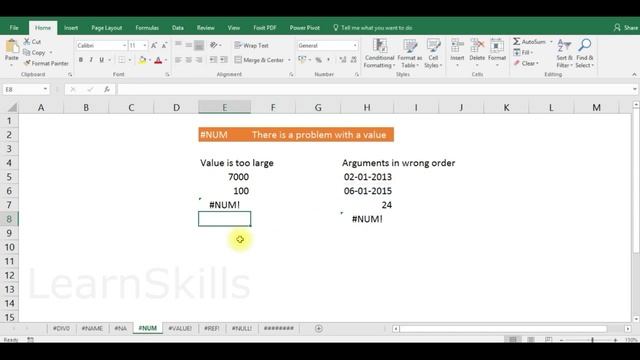The width and height of the screenshot is (640, 360).
Task: Increase font size with larger A
Action: click(154, 45)
